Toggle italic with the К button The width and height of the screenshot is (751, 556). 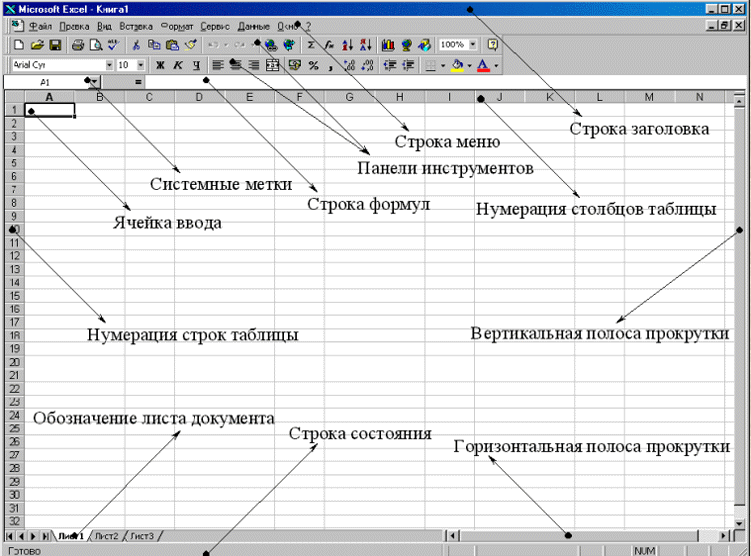point(178,65)
